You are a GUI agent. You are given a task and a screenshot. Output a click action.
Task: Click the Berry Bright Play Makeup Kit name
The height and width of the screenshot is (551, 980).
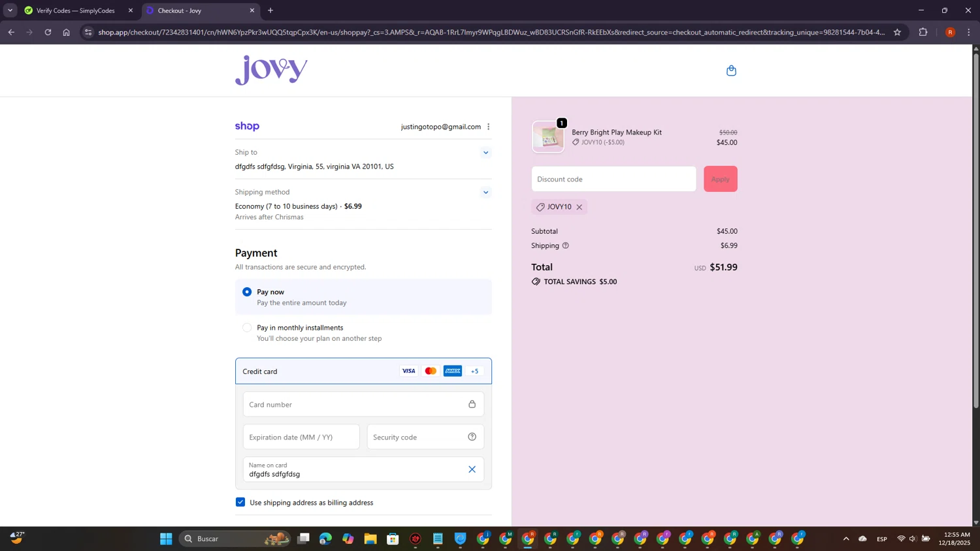(x=617, y=132)
